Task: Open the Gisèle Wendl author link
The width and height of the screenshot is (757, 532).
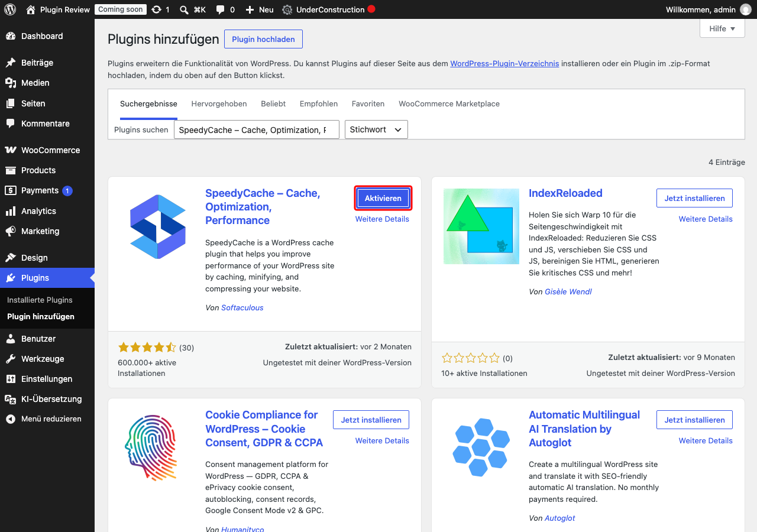Action: (x=568, y=291)
